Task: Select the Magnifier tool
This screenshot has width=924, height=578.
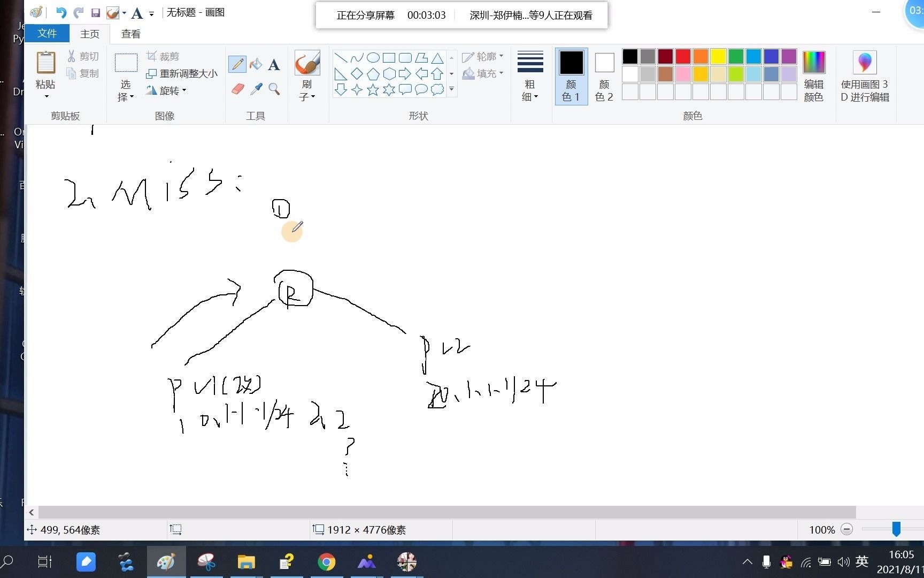Action: click(274, 89)
